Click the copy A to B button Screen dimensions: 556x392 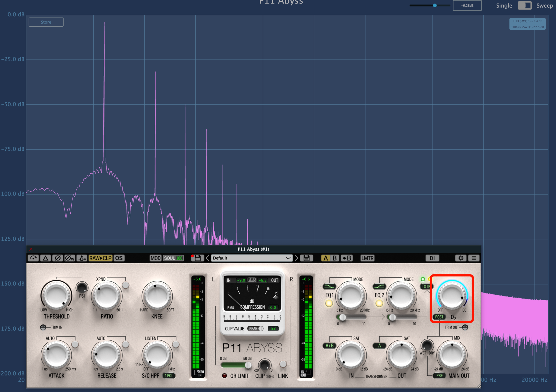click(x=347, y=258)
